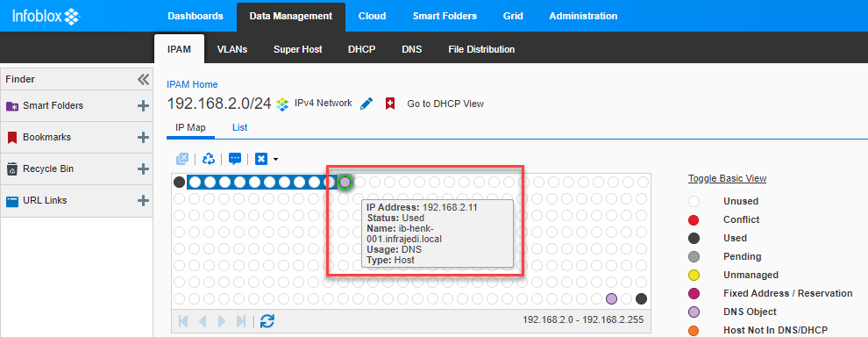Select the IP Map view tab
868x337 pixels.
click(x=190, y=127)
